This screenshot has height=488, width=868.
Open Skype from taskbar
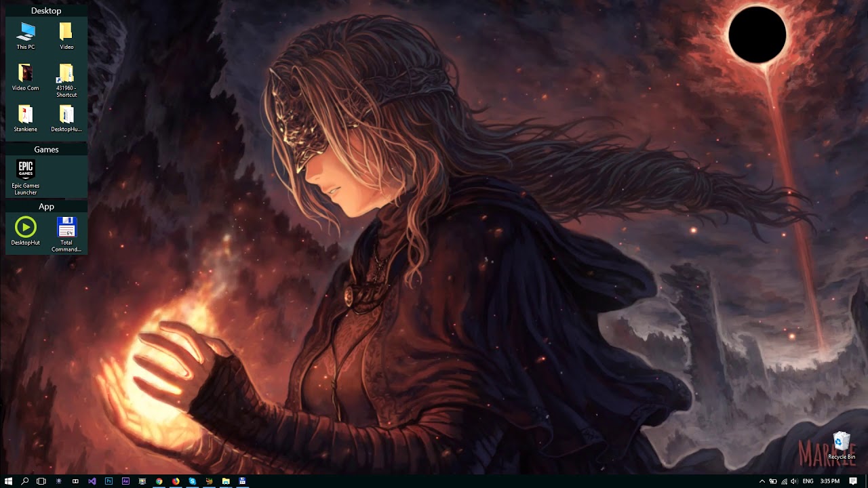click(x=193, y=481)
